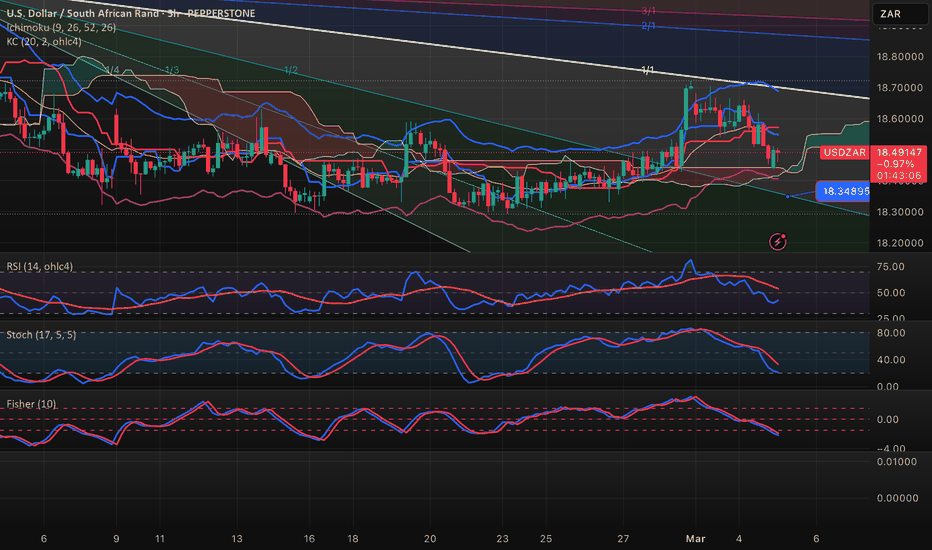The width and height of the screenshot is (932, 550).
Task: Click the date 20 on time axis
Action: pyautogui.click(x=430, y=539)
